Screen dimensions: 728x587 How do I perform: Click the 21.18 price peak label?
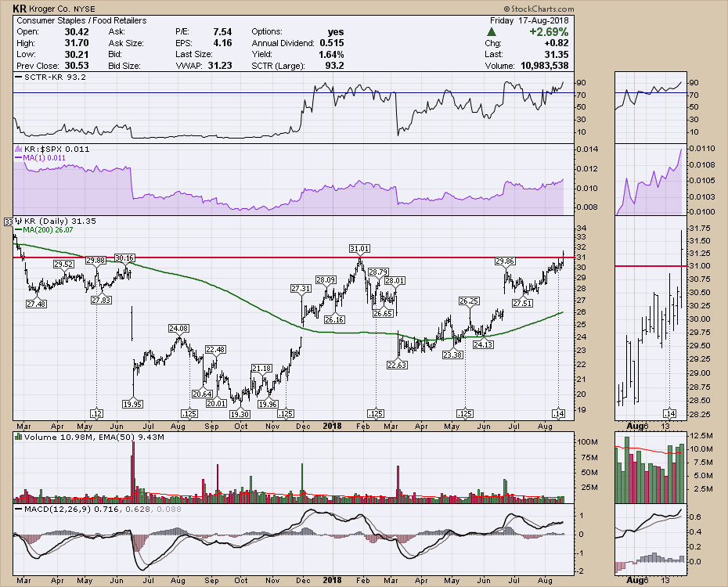click(261, 369)
